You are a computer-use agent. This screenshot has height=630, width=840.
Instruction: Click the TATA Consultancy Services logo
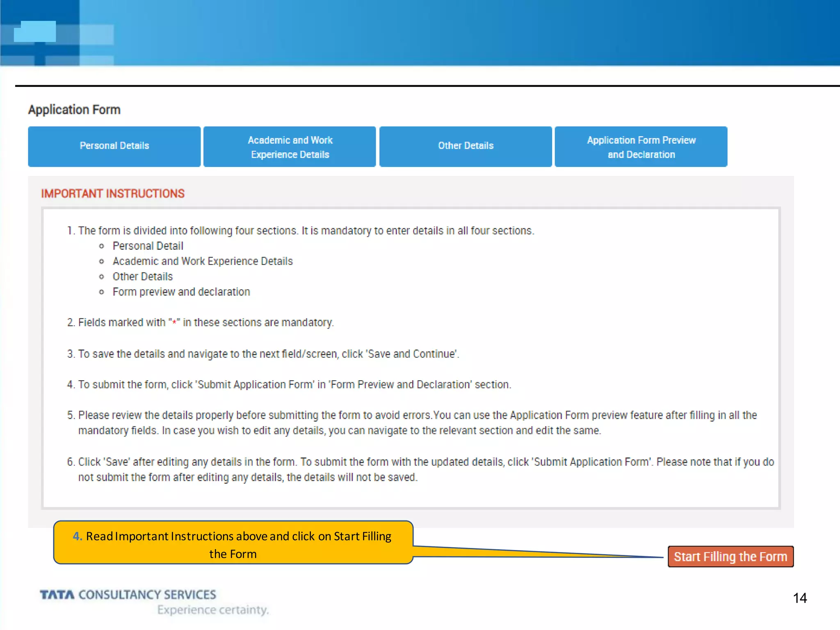tap(128, 595)
